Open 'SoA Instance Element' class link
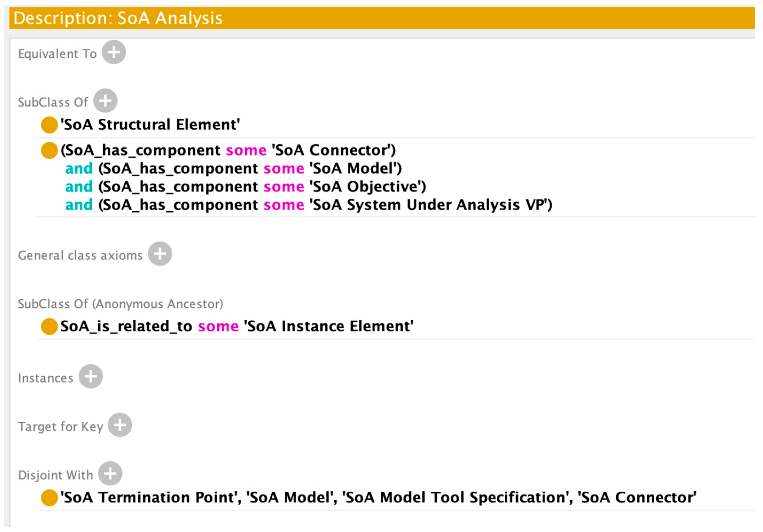 [329, 327]
